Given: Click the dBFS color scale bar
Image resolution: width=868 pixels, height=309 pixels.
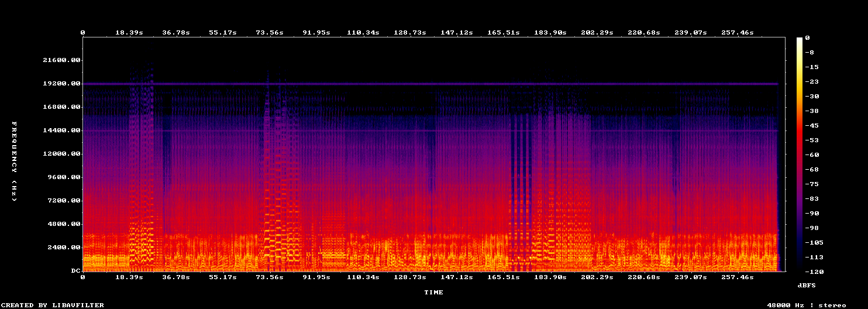Looking at the screenshot, I should pyautogui.click(x=800, y=154).
